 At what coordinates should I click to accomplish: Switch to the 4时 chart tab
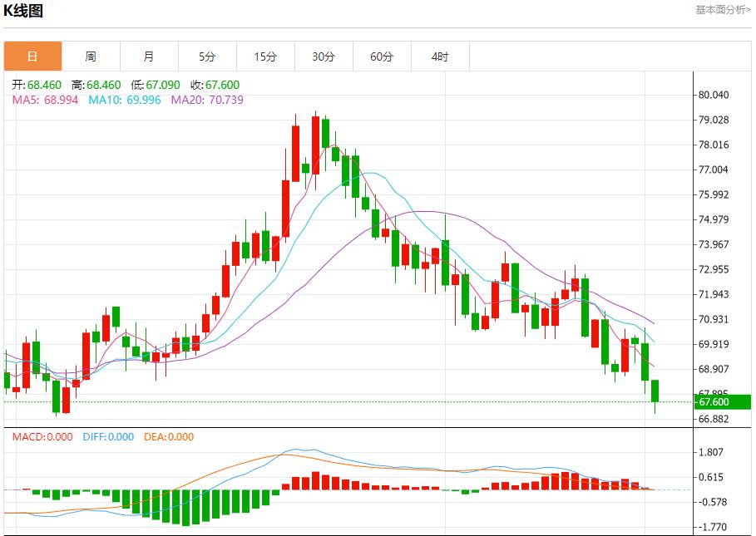[x=440, y=57]
